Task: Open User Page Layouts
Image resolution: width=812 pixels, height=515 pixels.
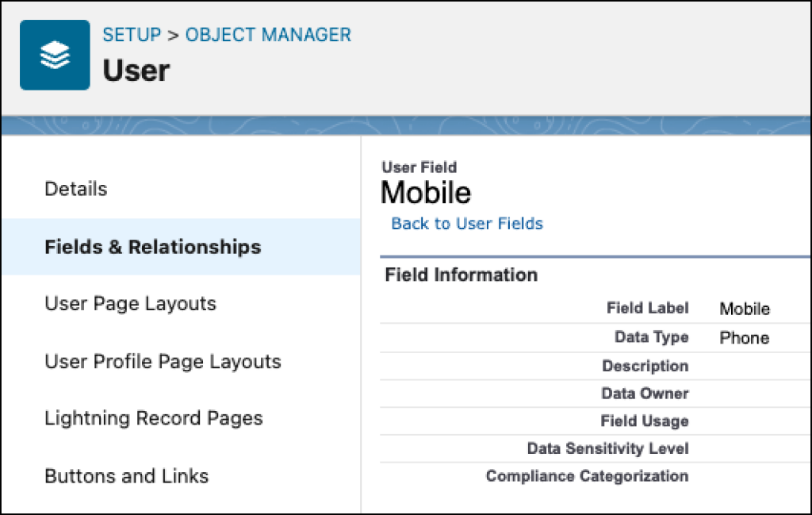Action: [130, 303]
